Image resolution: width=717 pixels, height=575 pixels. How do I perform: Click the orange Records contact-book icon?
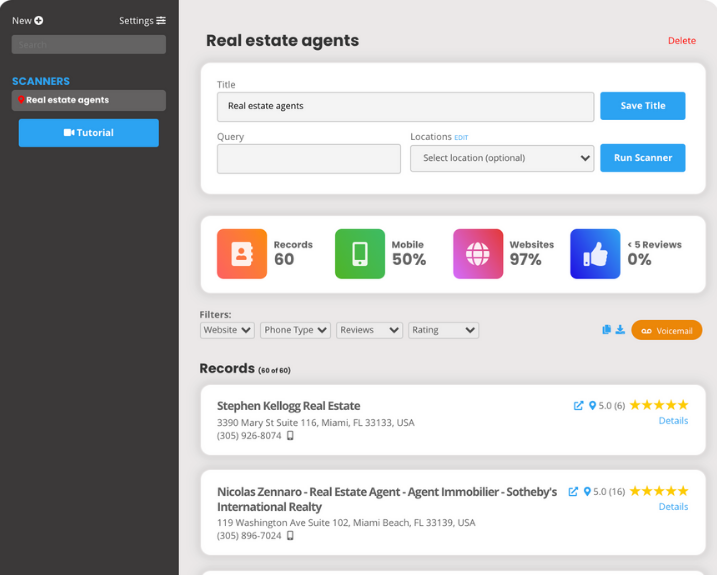pos(242,254)
